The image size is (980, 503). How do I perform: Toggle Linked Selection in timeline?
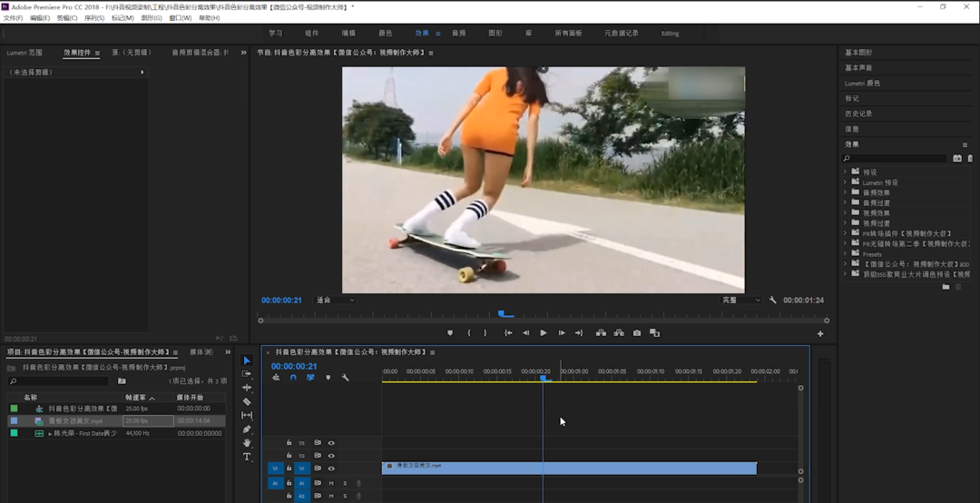point(310,378)
